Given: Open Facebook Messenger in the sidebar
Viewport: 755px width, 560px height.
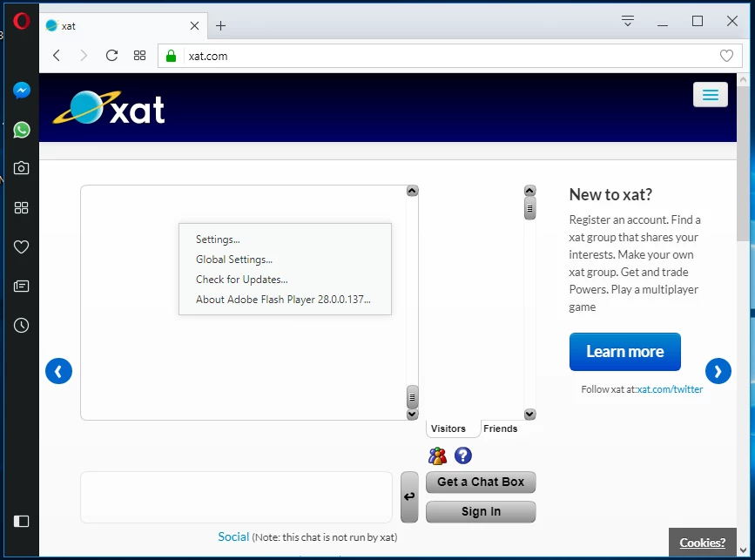Looking at the screenshot, I should pos(21,91).
